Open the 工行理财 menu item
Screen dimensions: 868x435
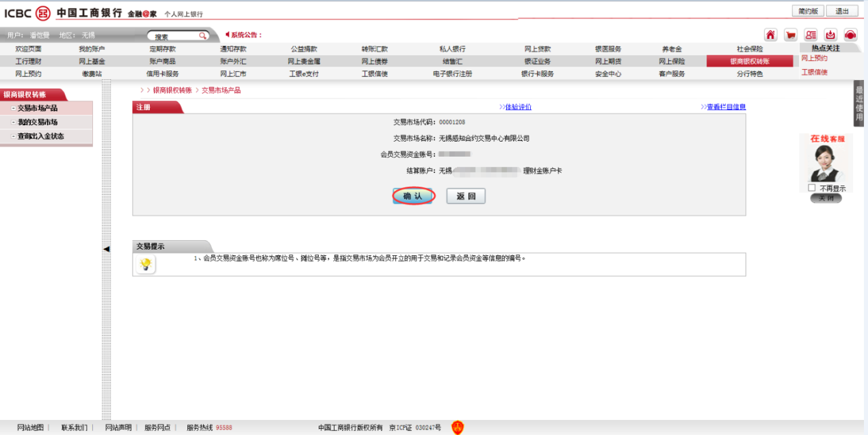(x=28, y=62)
